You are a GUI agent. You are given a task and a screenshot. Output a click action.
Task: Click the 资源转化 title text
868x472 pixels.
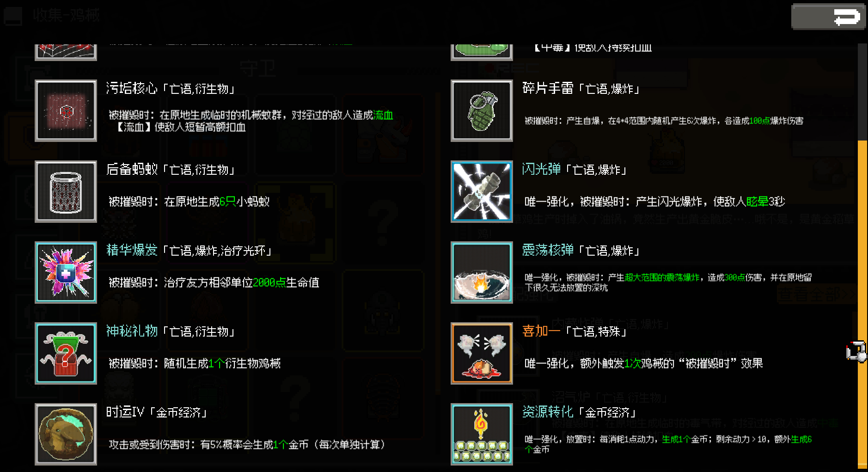click(x=548, y=412)
